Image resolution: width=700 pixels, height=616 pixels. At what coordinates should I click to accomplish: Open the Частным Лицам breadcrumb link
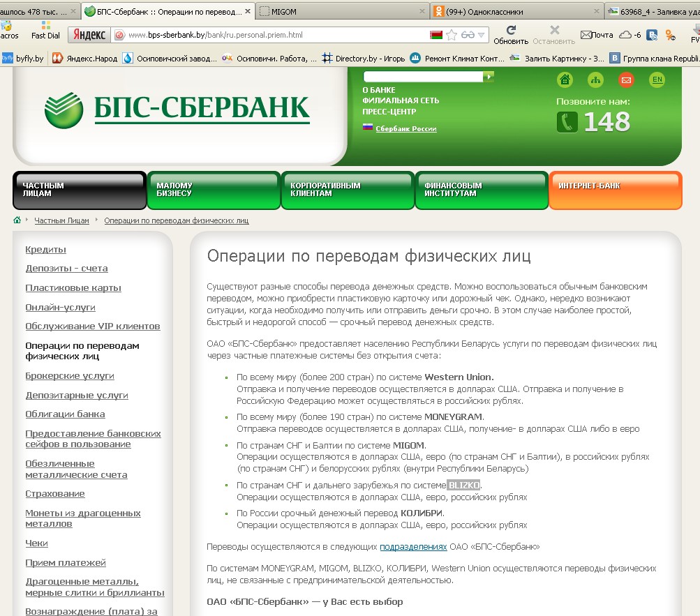[61, 220]
